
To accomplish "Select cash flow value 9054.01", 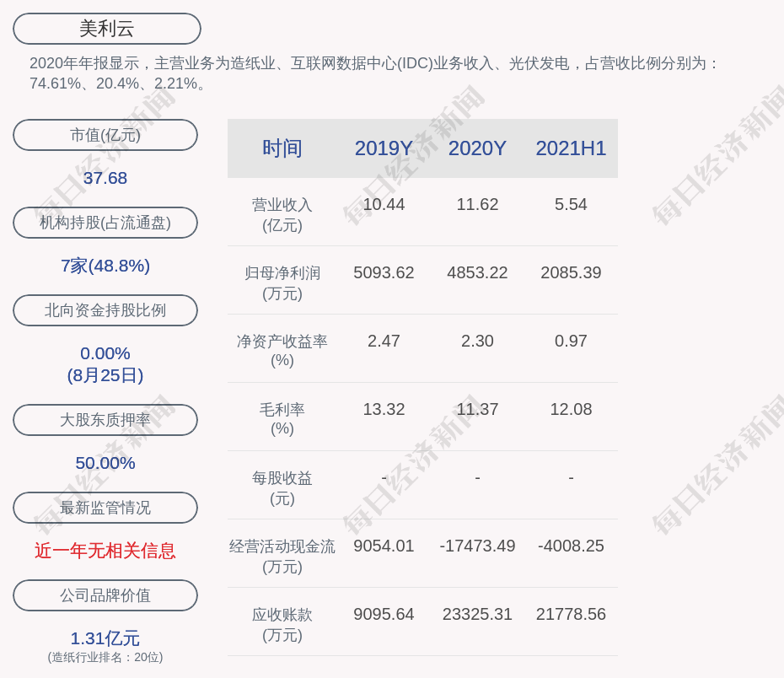I will point(384,546).
